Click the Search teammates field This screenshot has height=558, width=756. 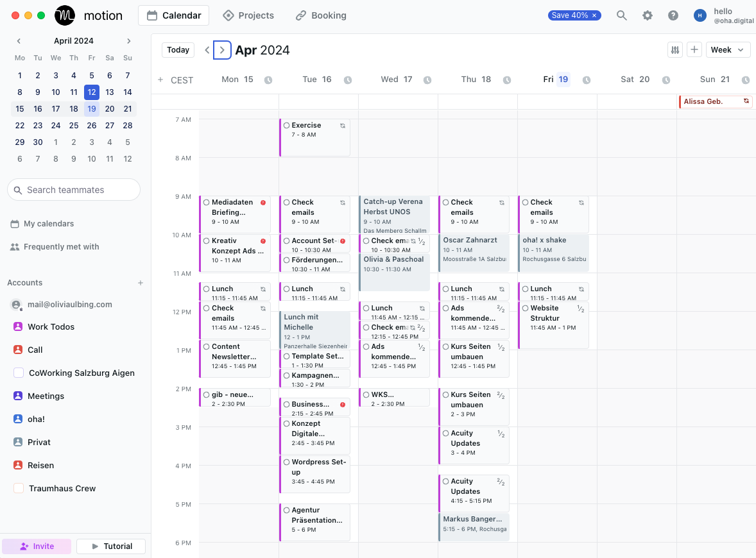click(74, 190)
